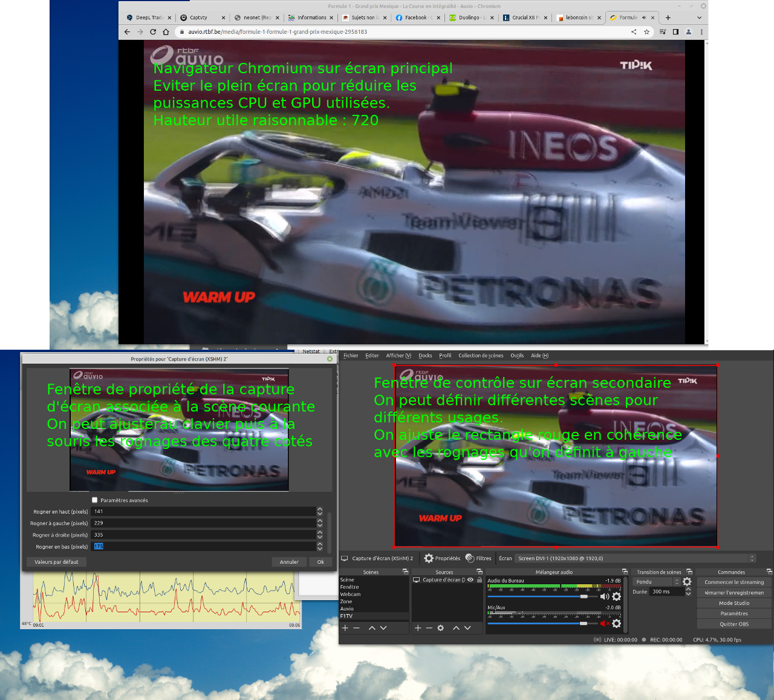The image size is (774, 700).
Task: Open Docks menu in OBS
Action: point(425,356)
